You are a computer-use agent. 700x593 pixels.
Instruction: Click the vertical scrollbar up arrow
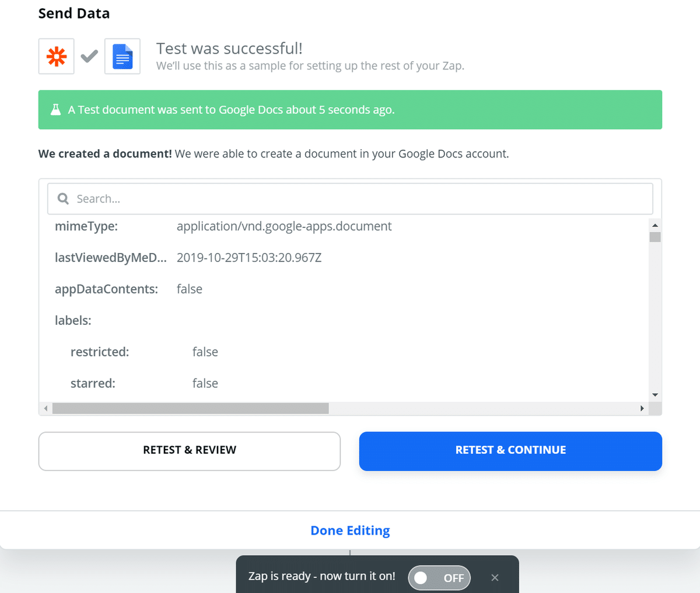click(x=655, y=225)
